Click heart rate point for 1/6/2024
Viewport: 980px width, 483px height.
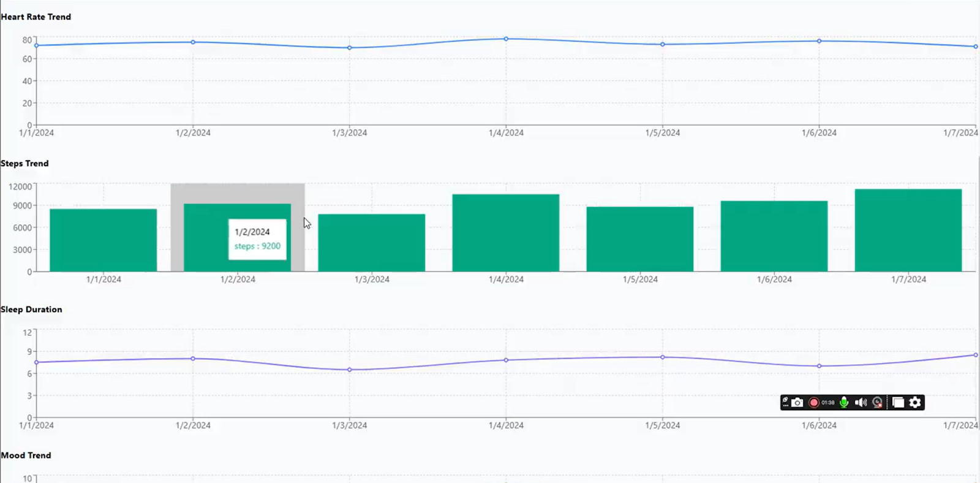coord(819,41)
